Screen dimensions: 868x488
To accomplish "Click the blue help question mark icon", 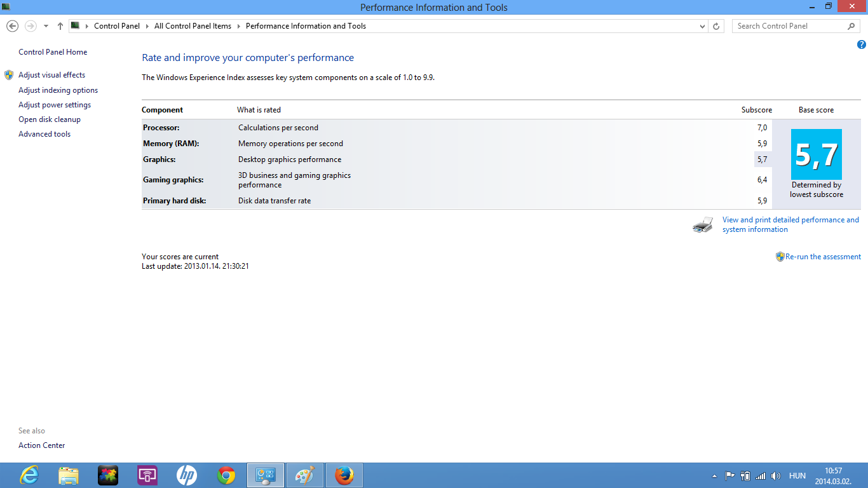I will click(862, 44).
